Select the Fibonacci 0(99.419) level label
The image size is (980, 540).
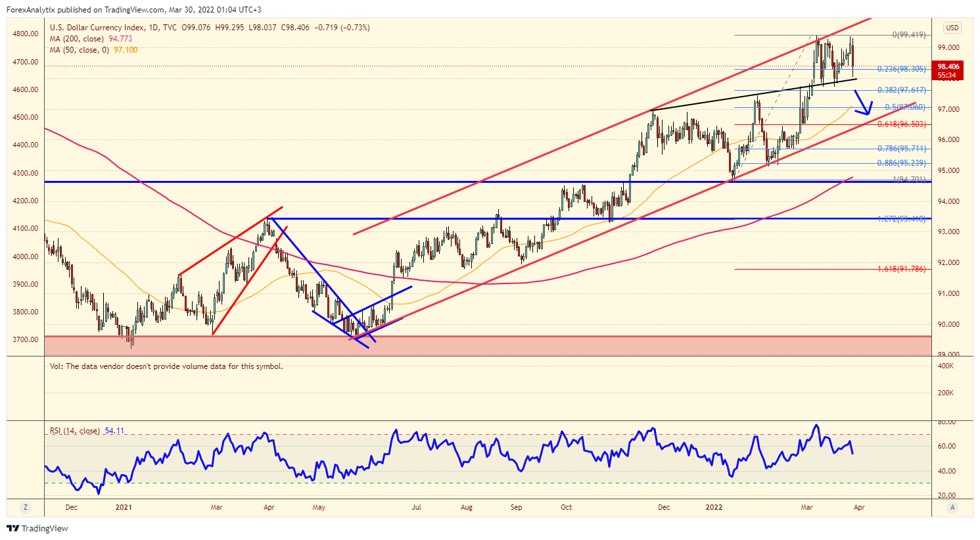pos(909,35)
